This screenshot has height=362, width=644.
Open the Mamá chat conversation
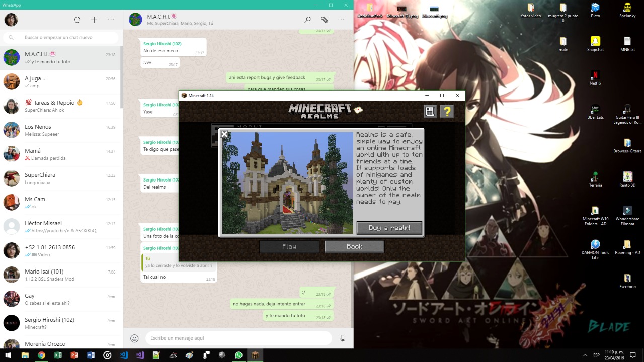60,154
